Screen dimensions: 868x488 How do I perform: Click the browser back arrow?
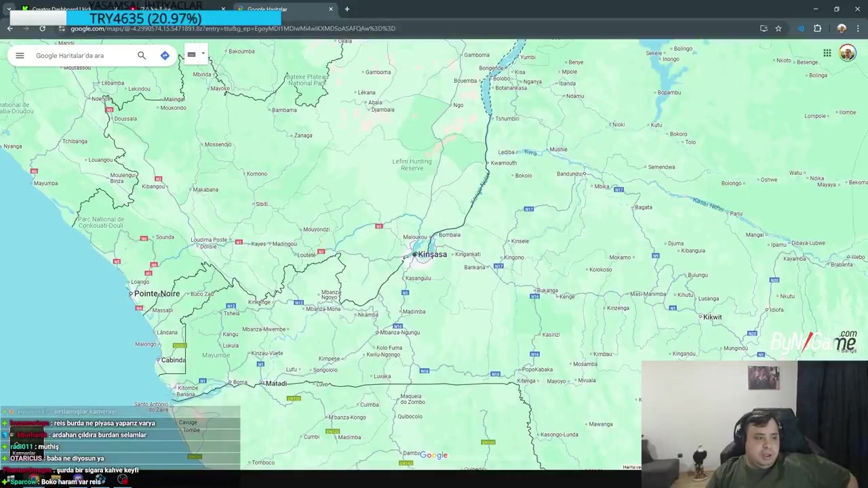point(10,28)
